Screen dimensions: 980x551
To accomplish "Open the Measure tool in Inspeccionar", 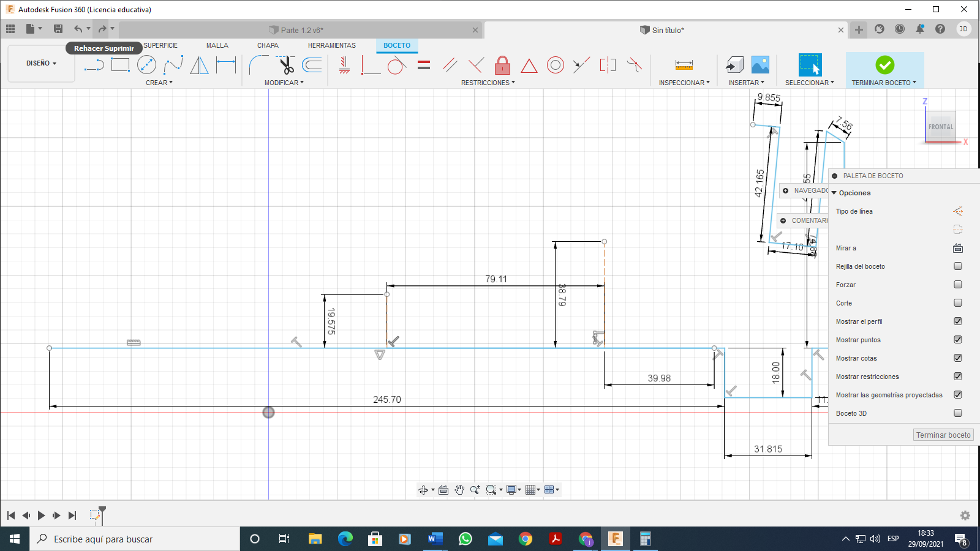I will click(684, 65).
